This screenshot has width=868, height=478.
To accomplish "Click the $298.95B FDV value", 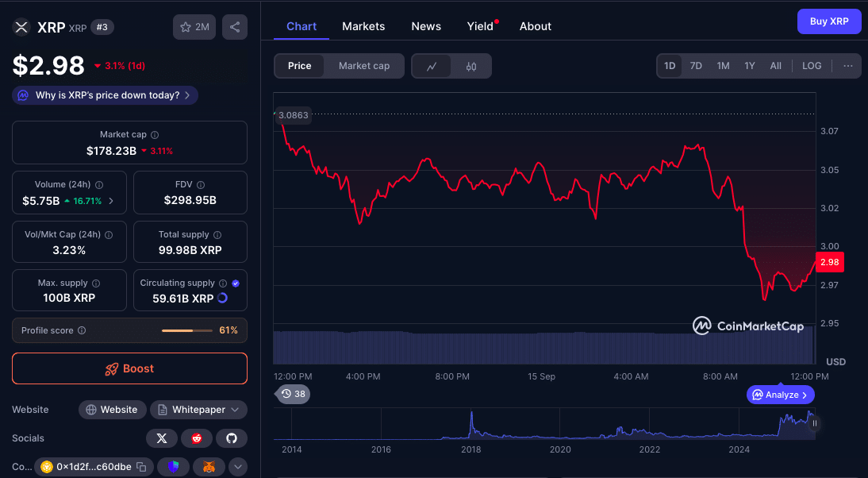I will 190,201.
